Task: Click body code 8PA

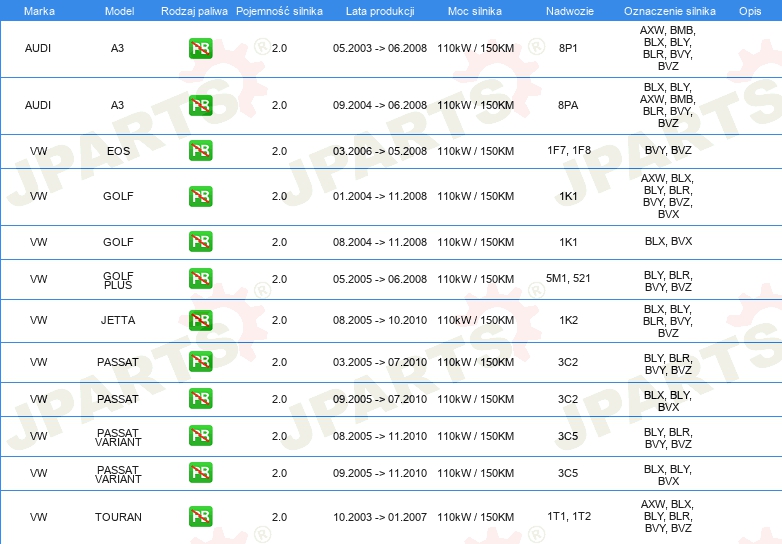Action: pos(568,105)
